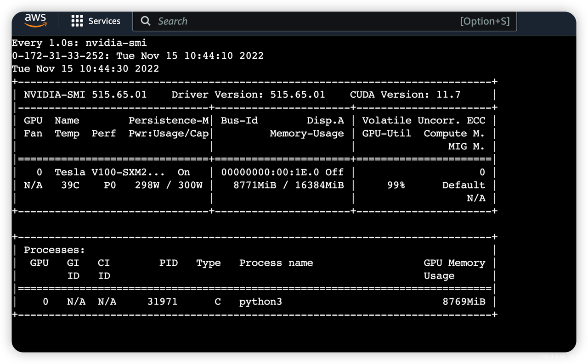This screenshot has height=364, width=588.
Task: Click the 'Volatile Uncorr. ECC' header
Action: [423, 120]
